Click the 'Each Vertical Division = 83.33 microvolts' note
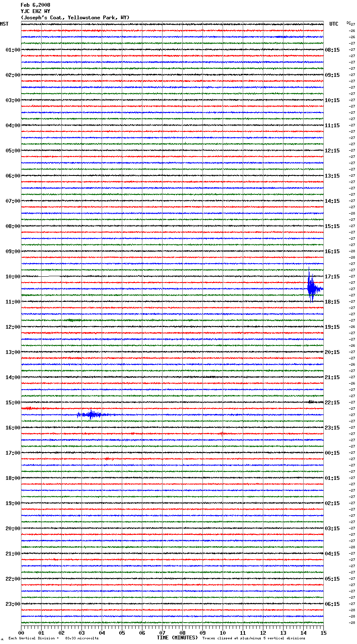This screenshot has height=644, width=357. (x=53, y=638)
